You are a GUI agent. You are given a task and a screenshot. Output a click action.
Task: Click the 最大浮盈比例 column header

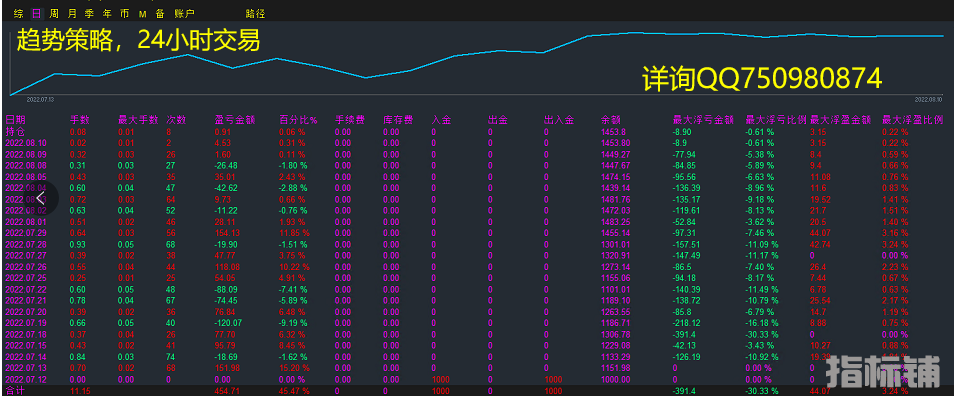pyautogui.click(x=912, y=120)
